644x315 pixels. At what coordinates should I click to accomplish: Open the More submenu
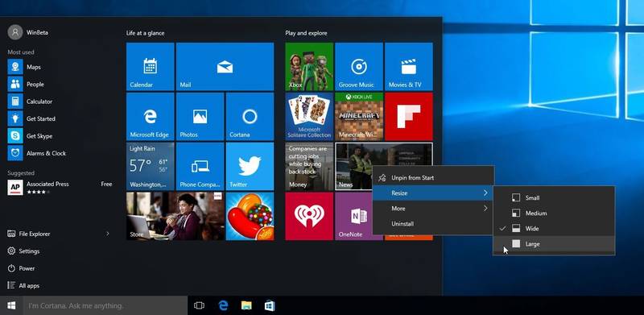(433, 209)
